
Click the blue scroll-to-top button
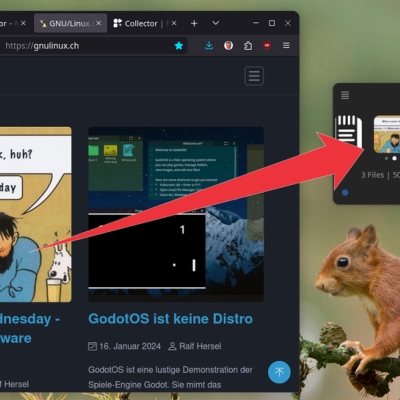coord(279,372)
